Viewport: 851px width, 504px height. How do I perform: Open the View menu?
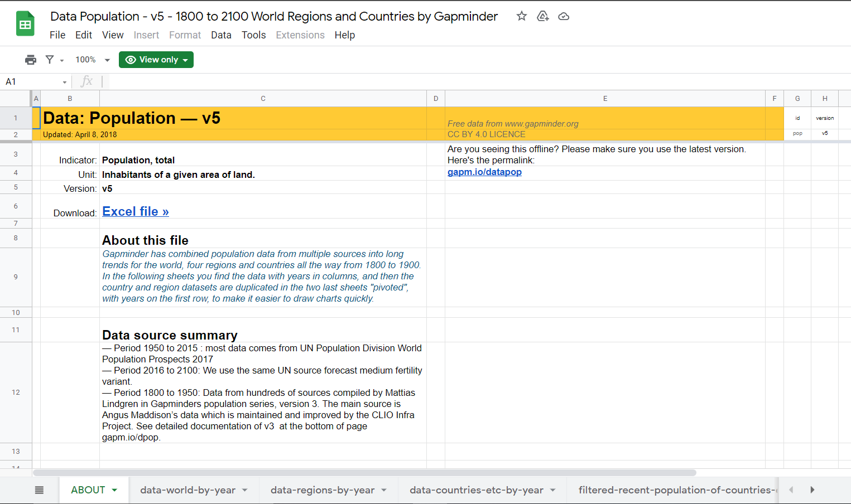113,35
